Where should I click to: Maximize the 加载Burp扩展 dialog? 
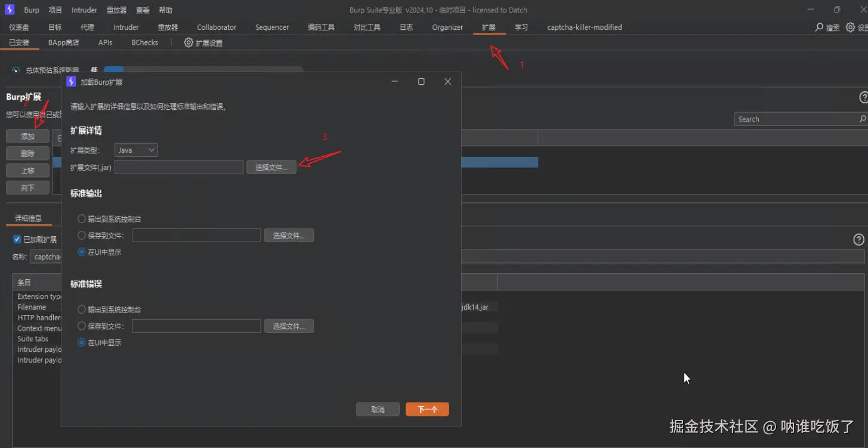[x=421, y=82]
